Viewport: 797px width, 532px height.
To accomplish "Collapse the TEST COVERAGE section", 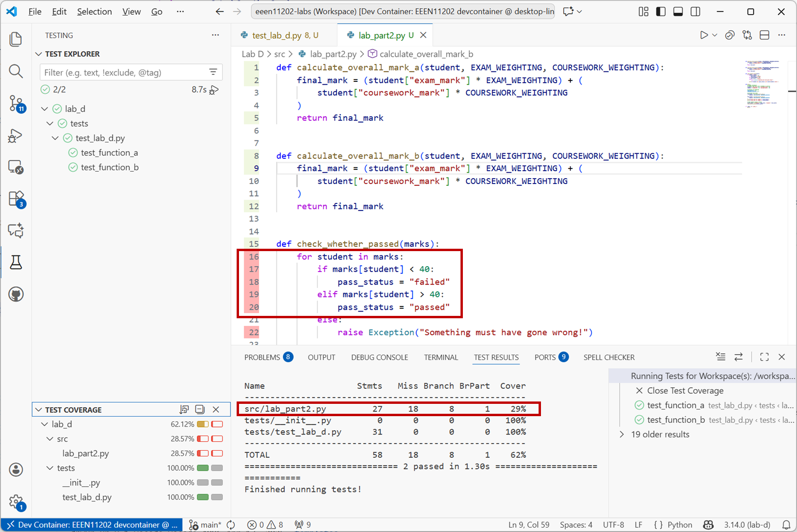I will (x=39, y=410).
